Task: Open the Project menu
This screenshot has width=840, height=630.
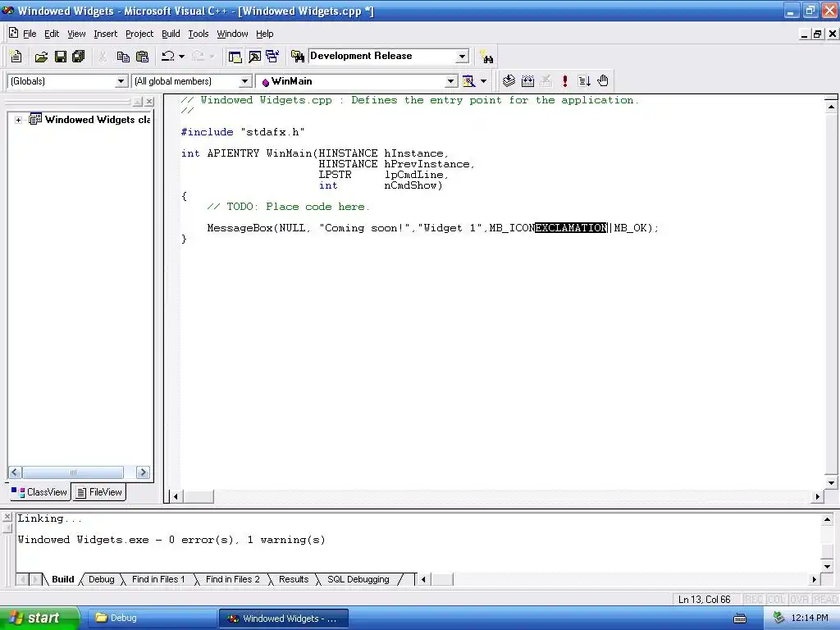Action: [139, 34]
